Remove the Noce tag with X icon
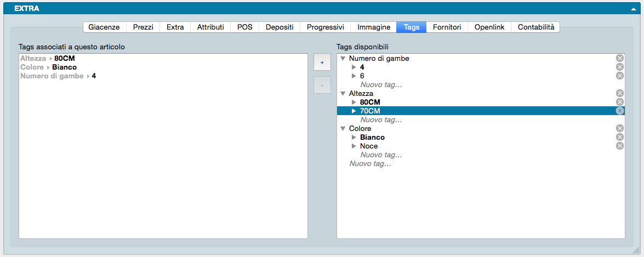The height and width of the screenshot is (257, 644). [x=619, y=146]
